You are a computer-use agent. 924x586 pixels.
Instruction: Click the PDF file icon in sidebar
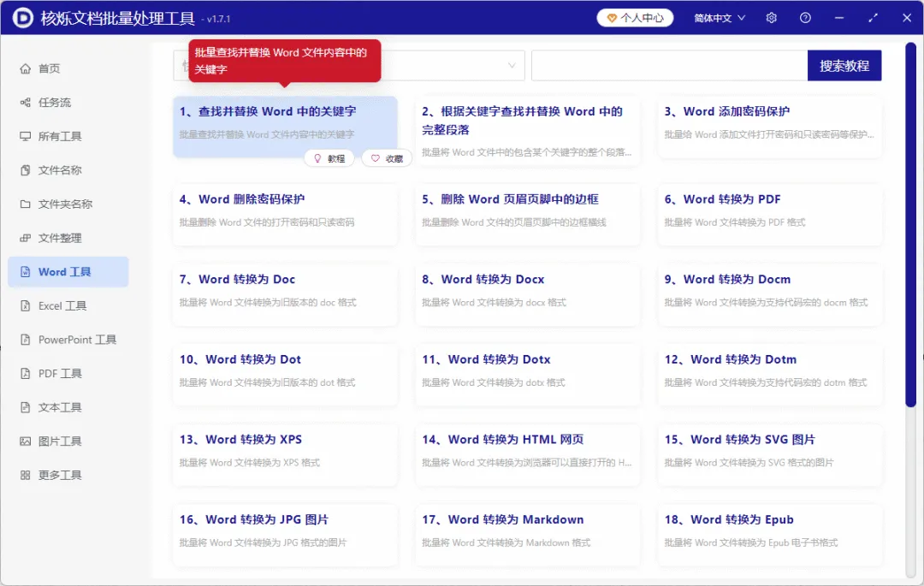pos(26,373)
